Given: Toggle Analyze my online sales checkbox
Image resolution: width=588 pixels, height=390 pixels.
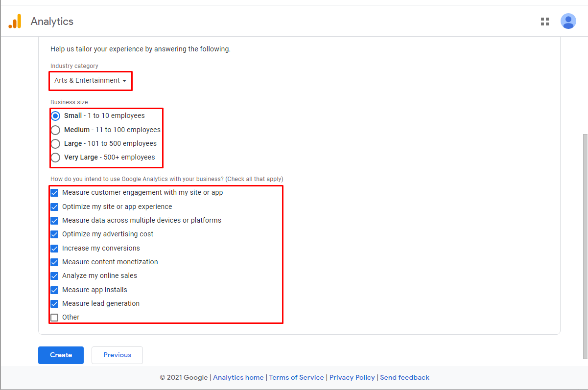Looking at the screenshot, I should coord(54,276).
